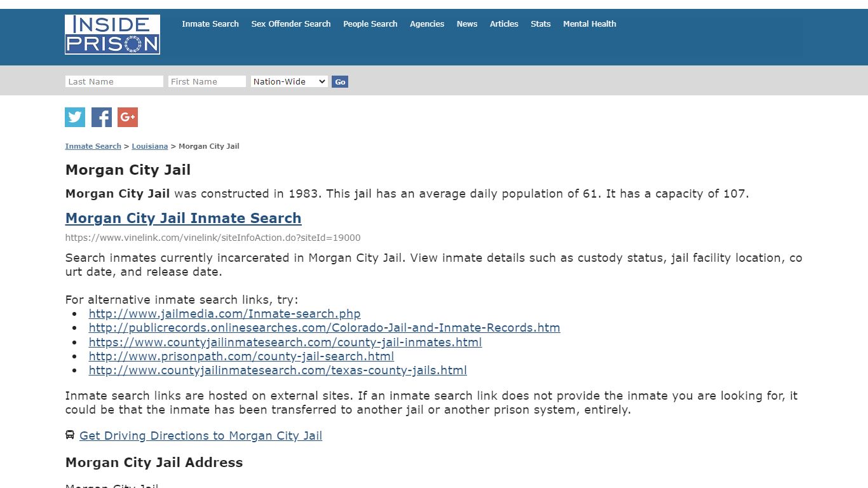The width and height of the screenshot is (868, 488).
Task: Open the jailmedia.com Inmate-search link
Action: pyautogui.click(x=224, y=313)
